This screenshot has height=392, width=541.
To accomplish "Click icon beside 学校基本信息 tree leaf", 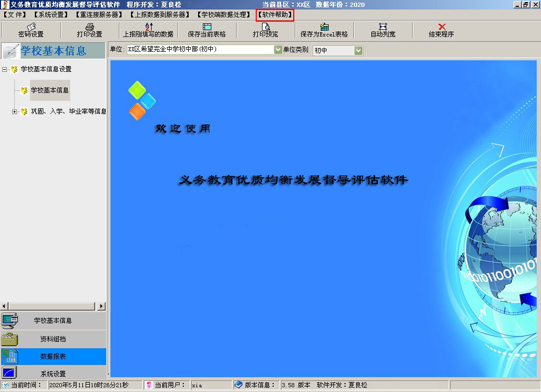I will tap(24, 90).
